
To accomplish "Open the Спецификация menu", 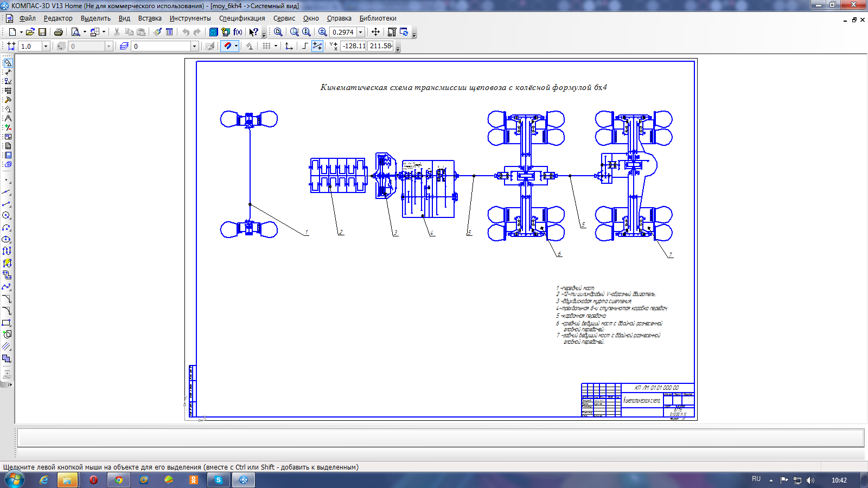I will coord(242,18).
